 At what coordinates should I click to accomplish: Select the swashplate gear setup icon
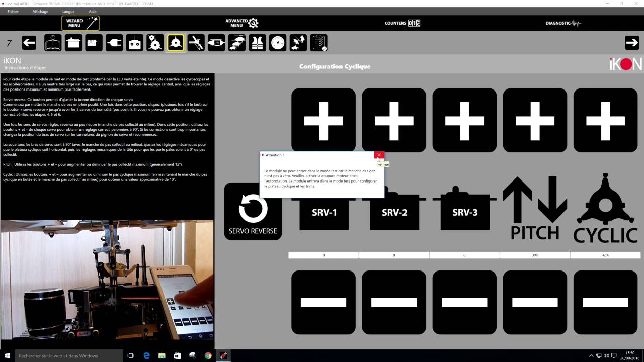(155, 43)
